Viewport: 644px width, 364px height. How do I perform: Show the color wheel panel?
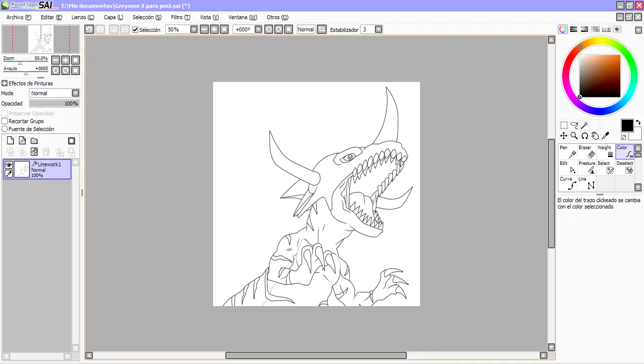(563, 29)
